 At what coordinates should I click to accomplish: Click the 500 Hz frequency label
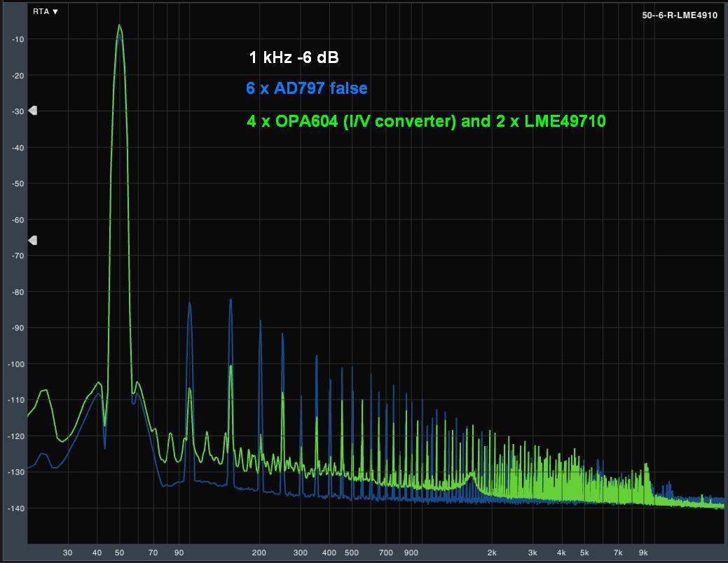pos(352,552)
